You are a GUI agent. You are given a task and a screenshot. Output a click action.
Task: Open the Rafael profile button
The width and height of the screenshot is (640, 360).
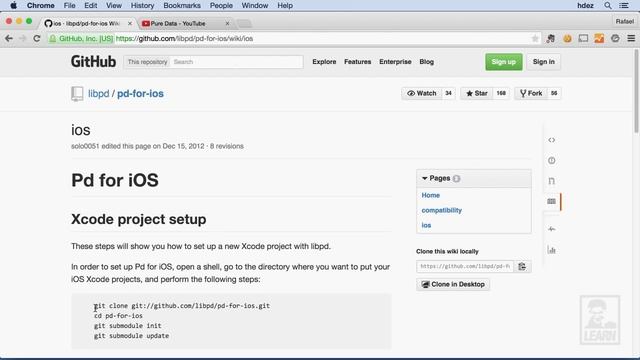(x=624, y=21)
